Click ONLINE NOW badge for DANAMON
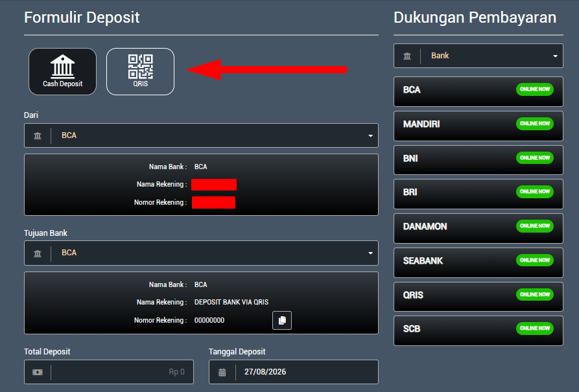The image size is (579, 392). [535, 226]
